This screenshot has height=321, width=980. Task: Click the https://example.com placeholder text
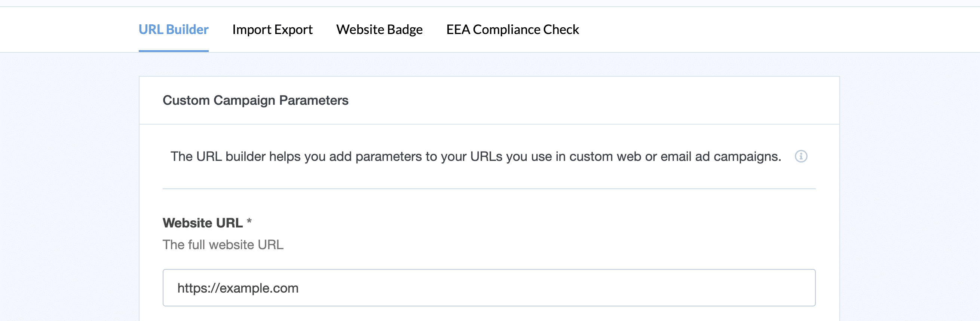click(238, 288)
